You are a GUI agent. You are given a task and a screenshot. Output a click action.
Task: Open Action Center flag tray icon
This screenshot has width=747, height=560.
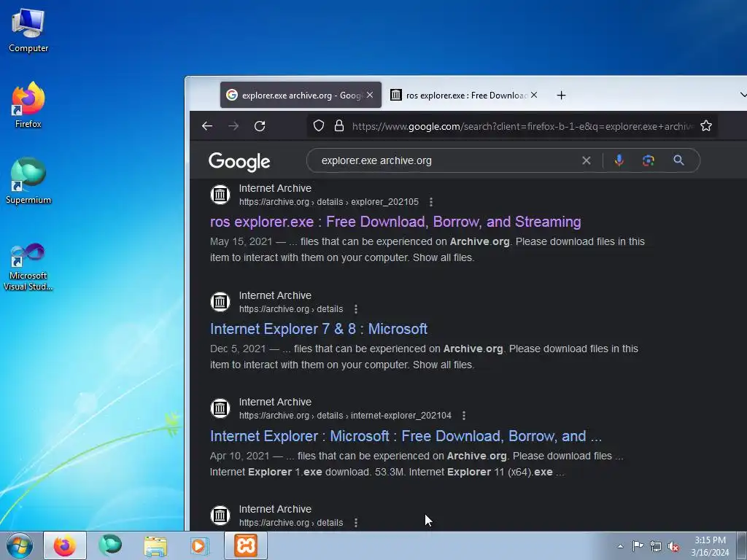(x=638, y=546)
